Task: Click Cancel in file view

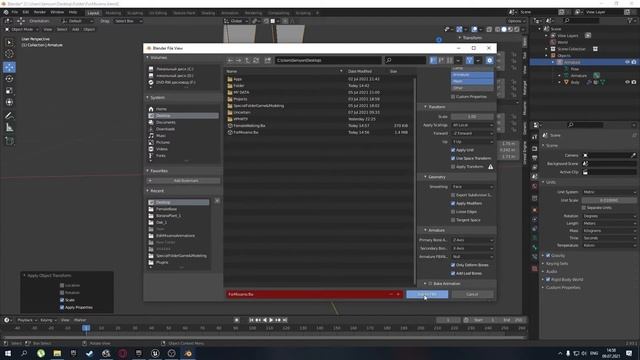Action: (472, 294)
